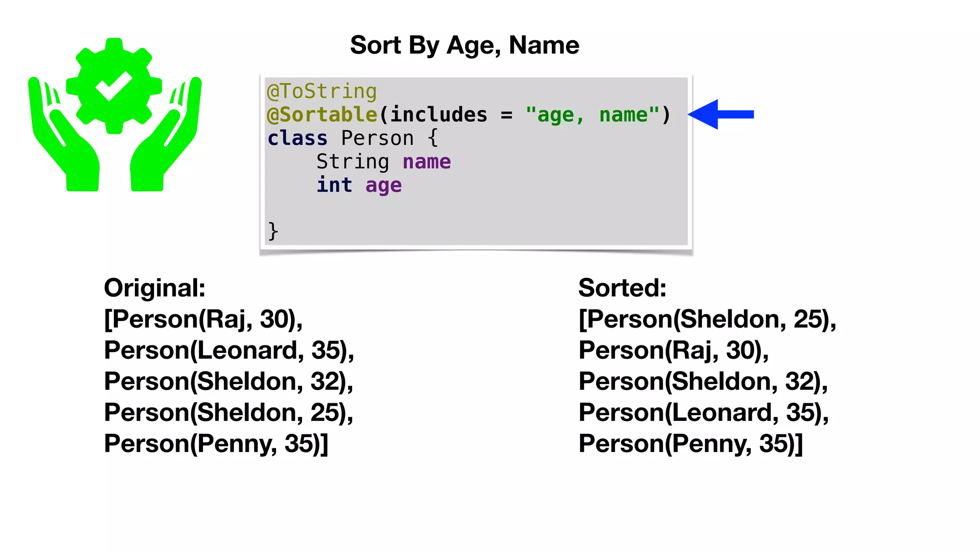This screenshot has height=551, width=980.
Task: Click the "int age" field declaration
Action: pyautogui.click(x=359, y=185)
